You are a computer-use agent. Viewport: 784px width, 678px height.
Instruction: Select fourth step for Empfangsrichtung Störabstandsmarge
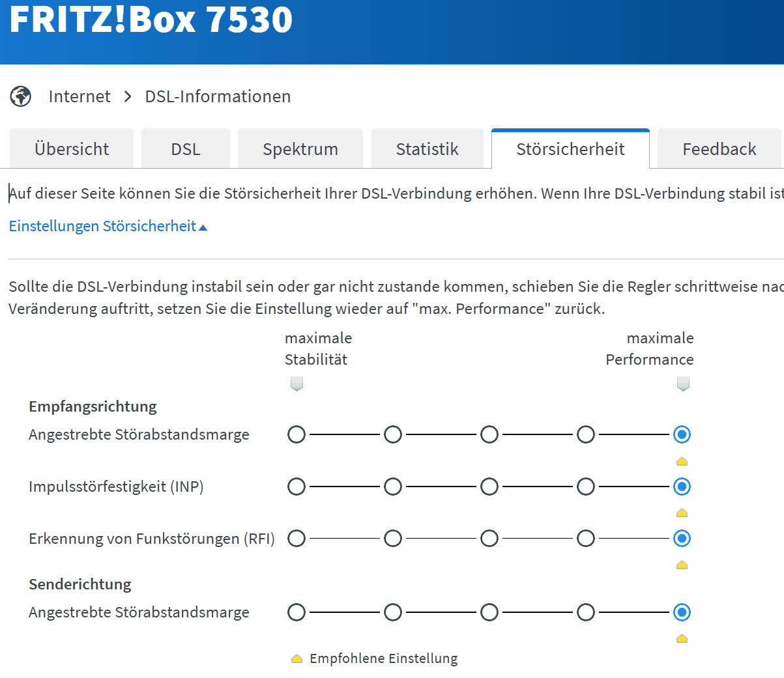coord(586,434)
